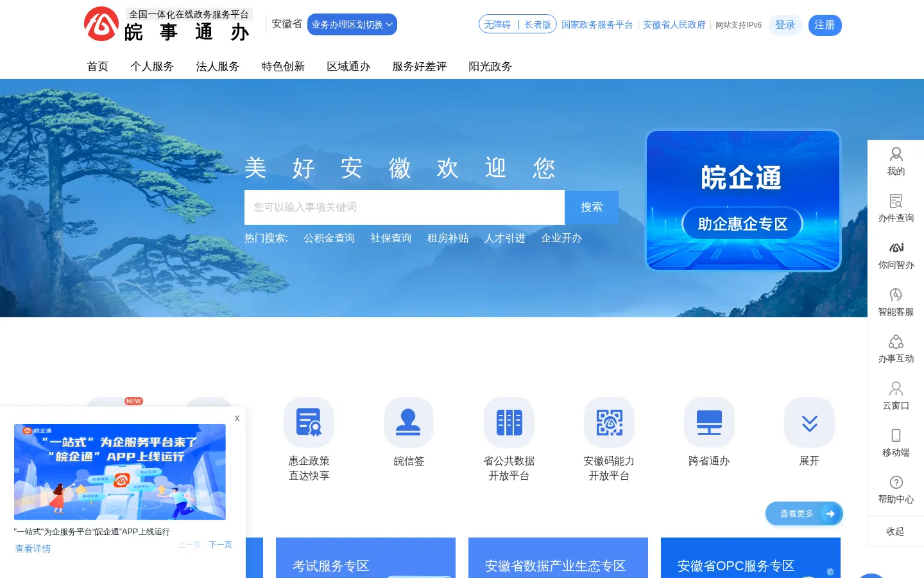Click the 皖企通 banner card
Viewport: 924px width, 578px height.
click(743, 200)
